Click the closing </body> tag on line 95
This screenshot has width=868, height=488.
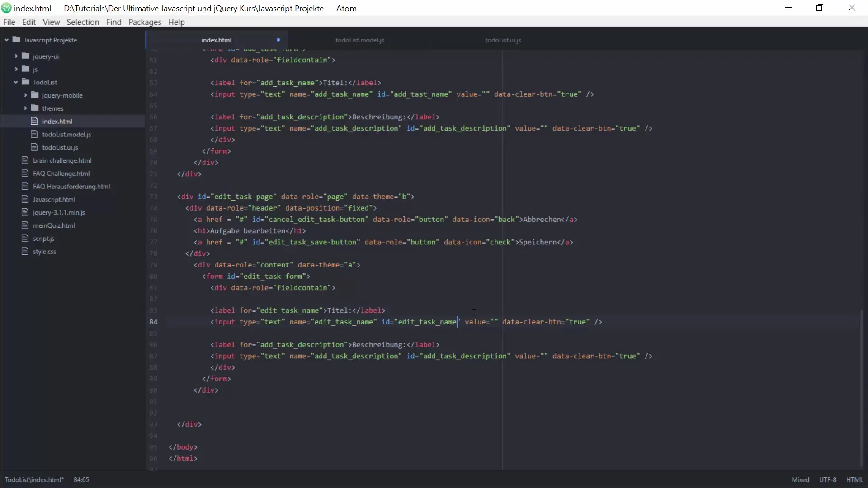183,447
